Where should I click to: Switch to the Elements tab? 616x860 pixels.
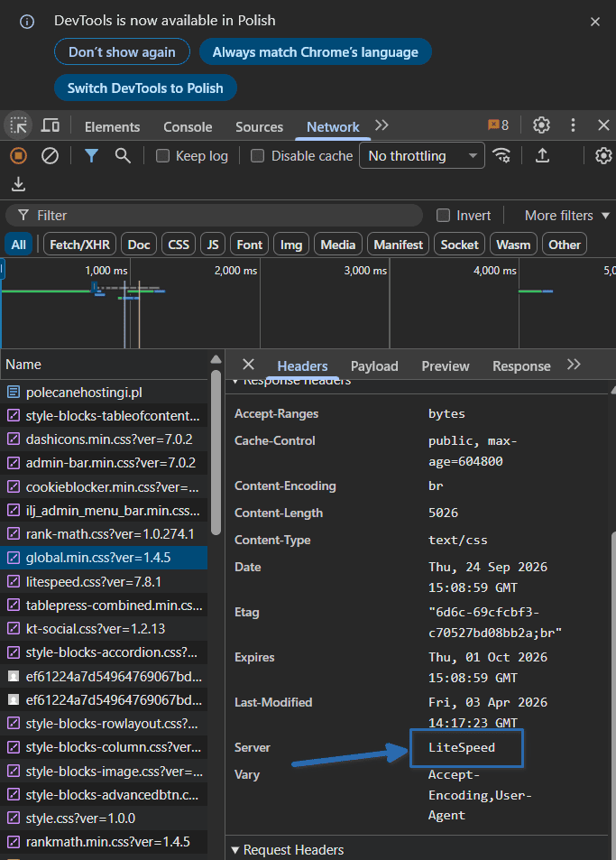tap(113, 126)
